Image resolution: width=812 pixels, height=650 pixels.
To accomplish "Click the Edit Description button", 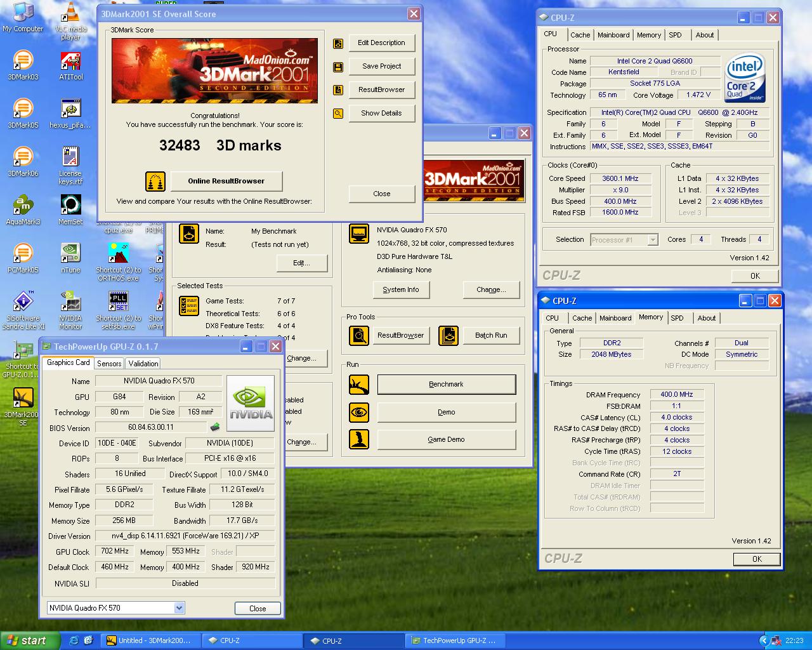I will (x=381, y=43).
